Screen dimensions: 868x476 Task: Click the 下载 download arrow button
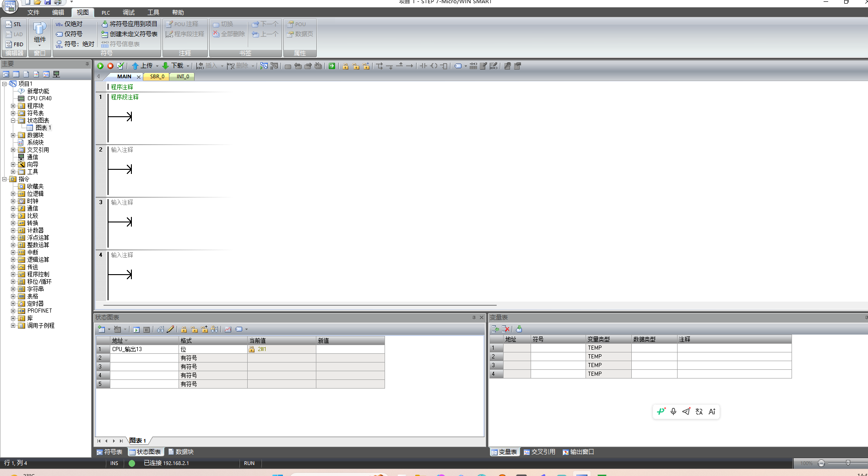[174, 66]
